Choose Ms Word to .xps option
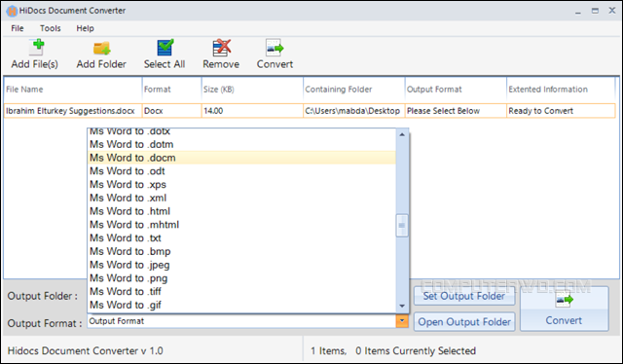This screenshot has height=364, width=623. coord(241,184)
